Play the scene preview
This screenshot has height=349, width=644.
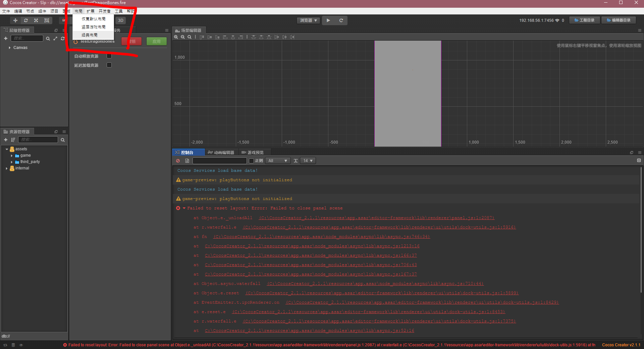pos(328,20)
